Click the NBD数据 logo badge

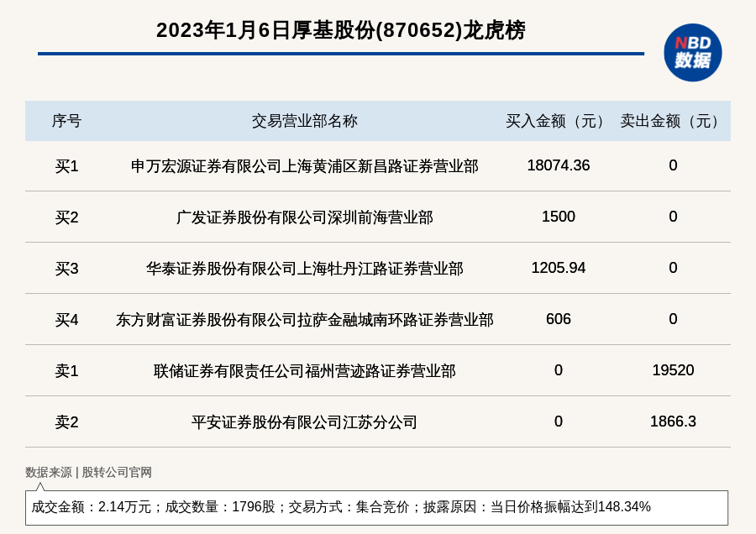(692, 53)
